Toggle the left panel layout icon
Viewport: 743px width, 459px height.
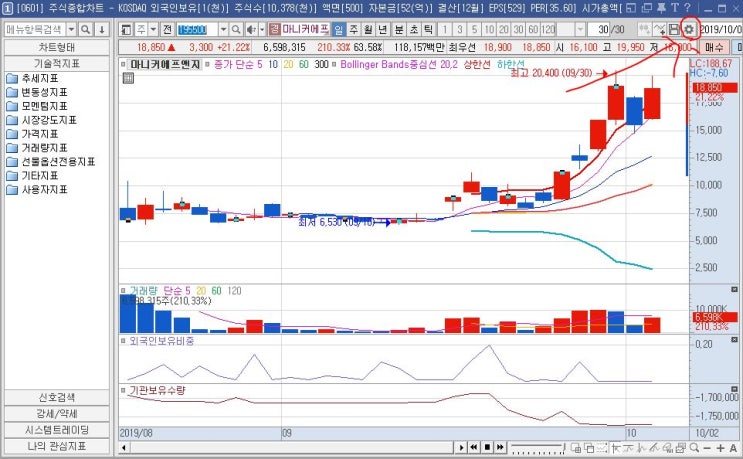click(126, 30)
